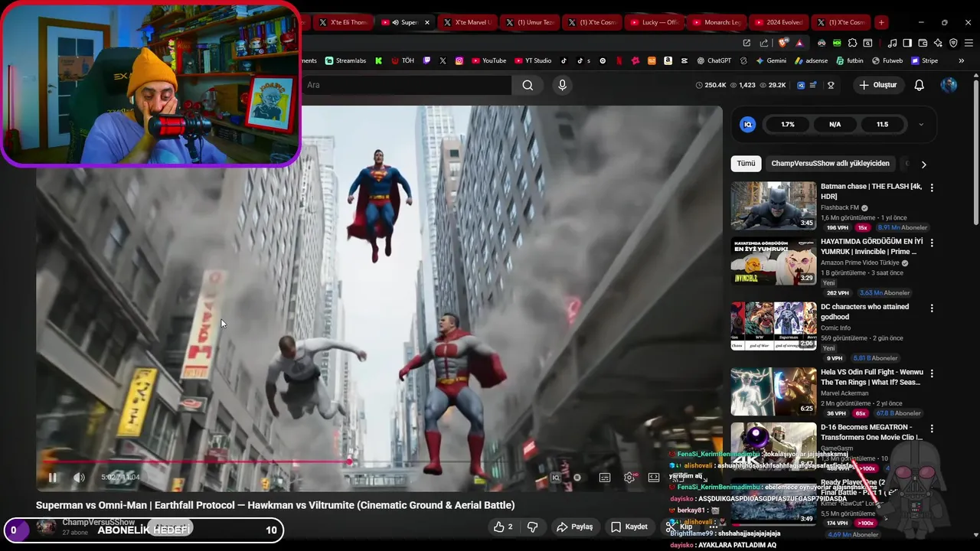The height and width of the screenshot is (551, 980).
Task: Click the blue IQ badge in sidebar
Action: click(748, 124)
